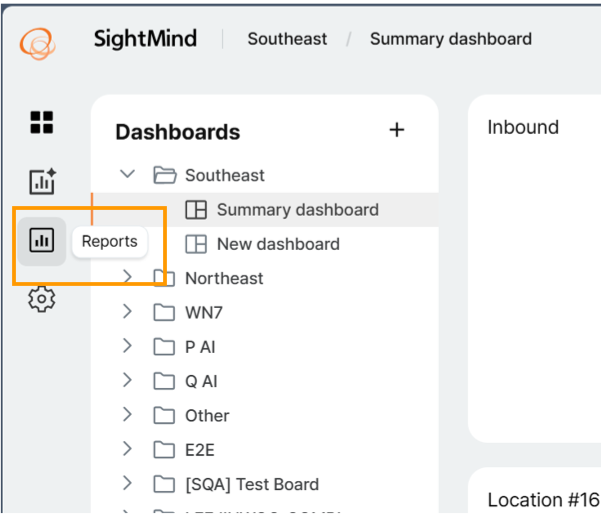This screenshot has height=515, width=601.
Task: Click the Summary dashboard breadcrumb
Action: 451,39
